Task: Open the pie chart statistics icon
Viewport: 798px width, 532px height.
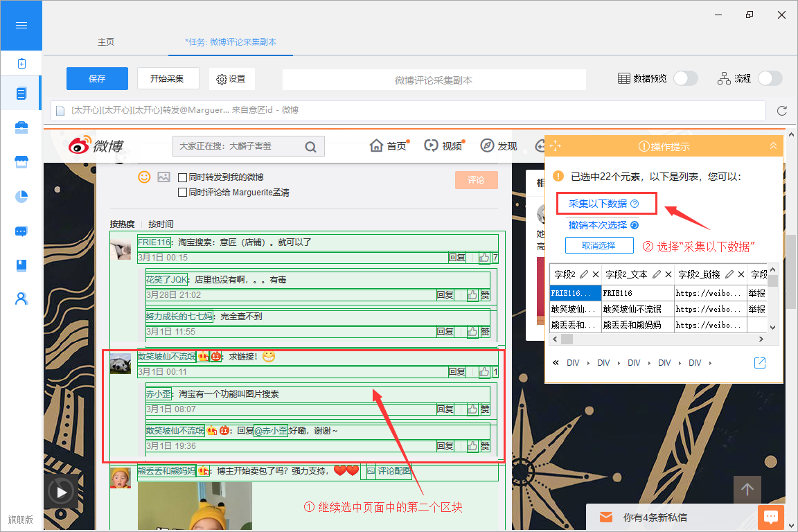Action: coord(21,197)
